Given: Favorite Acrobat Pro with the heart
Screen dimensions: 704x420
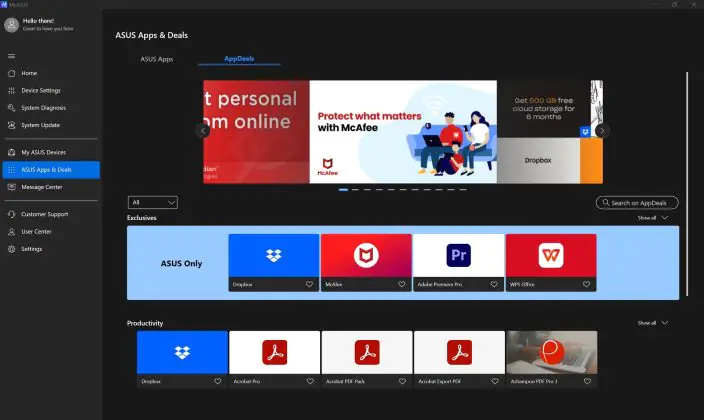Looking at the screenshot, I should tap(310, 381).
